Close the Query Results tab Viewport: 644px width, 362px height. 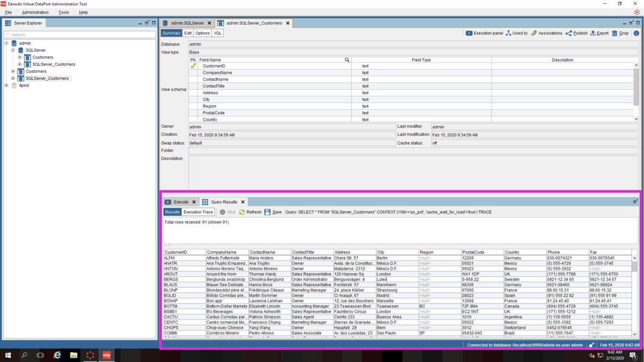243,202
